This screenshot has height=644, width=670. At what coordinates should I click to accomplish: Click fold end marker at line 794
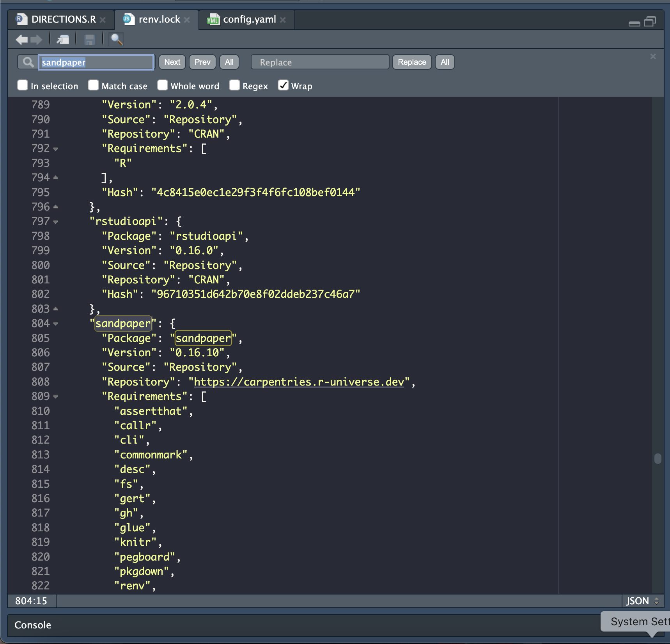pos(55,177)
